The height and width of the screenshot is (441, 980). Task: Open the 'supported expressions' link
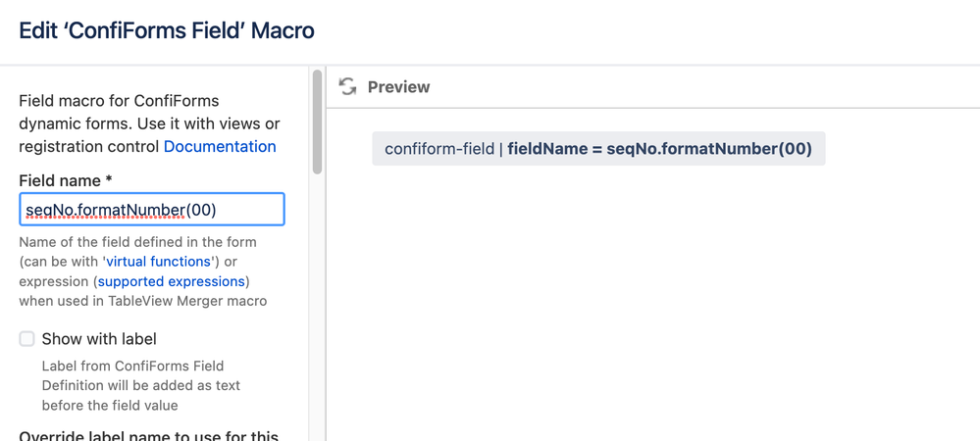pyautogui.click(x=172, y=281)
